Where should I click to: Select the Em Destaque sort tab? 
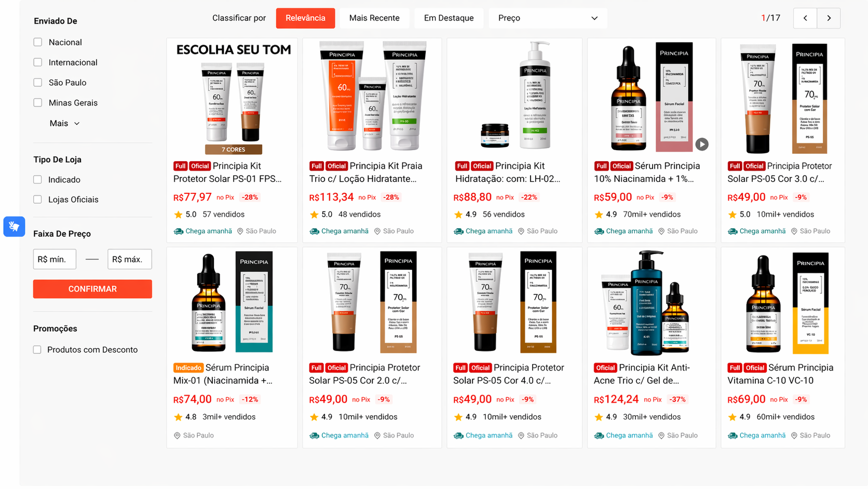(x=449, y=18)
